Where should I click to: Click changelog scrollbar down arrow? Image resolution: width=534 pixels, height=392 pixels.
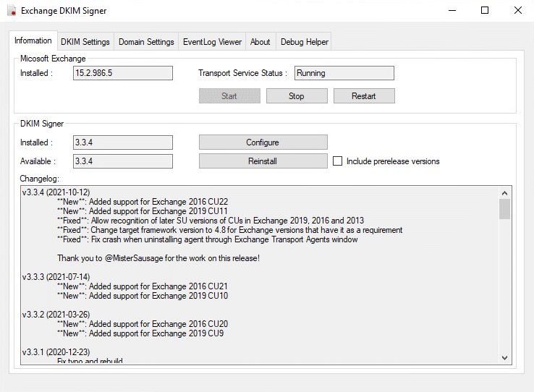[x=505, y=357]
